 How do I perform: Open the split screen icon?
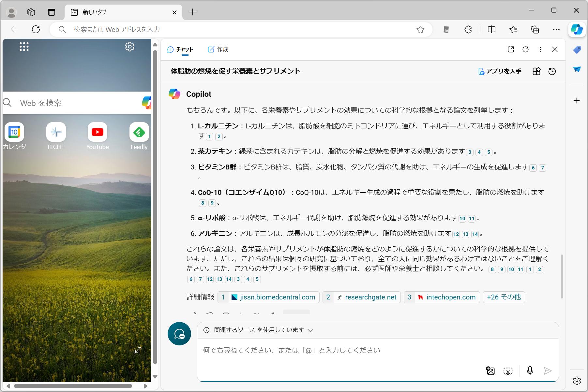(491, 30)
